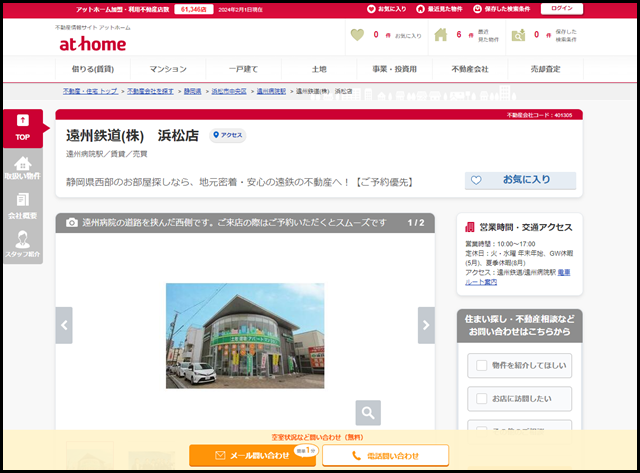
Task: Select スタッフ紹介 side tab
Action: (x=23, y=245)
